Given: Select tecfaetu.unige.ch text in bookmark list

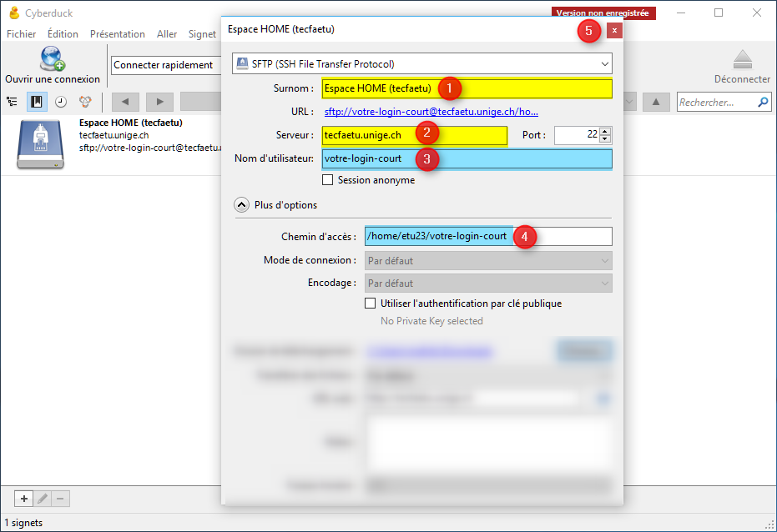Looking at the screenshot, I should coord(114,135).
